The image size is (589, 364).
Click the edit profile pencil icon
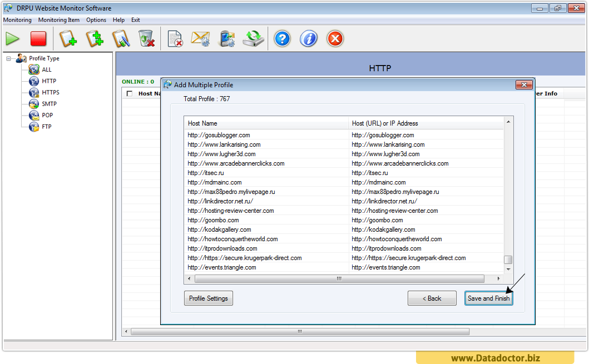click(121, 39)
